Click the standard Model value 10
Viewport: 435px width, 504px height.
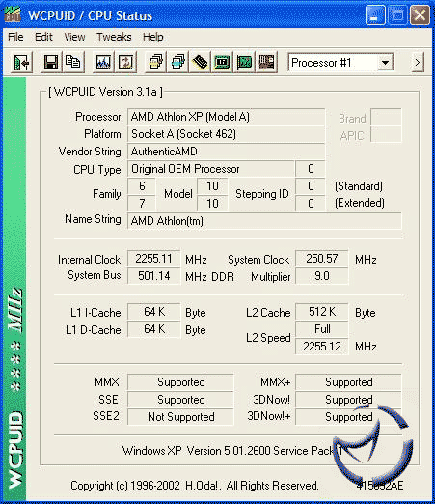click(212, 186)
